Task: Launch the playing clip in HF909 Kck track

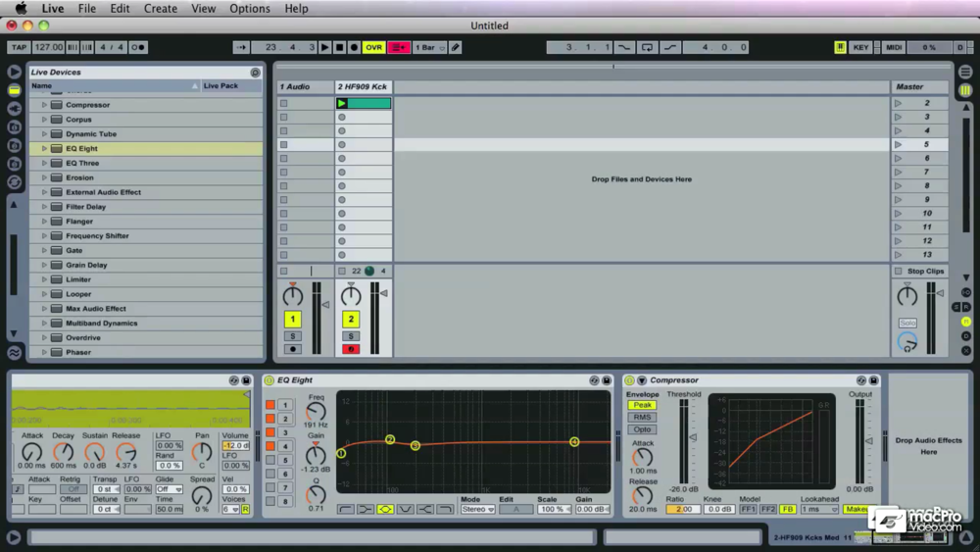Action: point(342,103)
